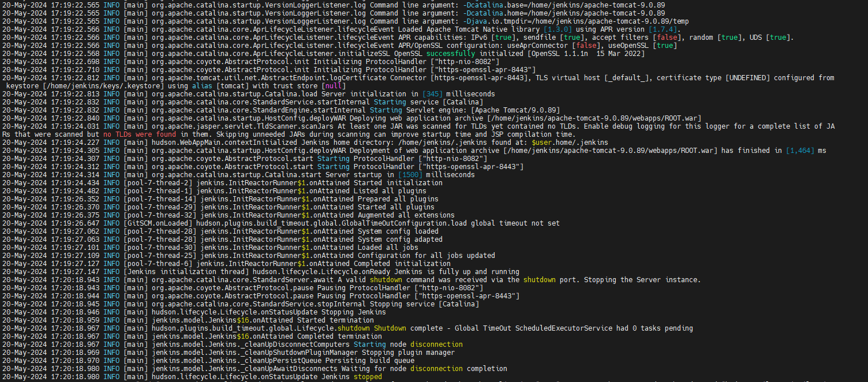The height and width of the screenshot is (382, 868).
Task: Click "http-nio-8082" in the Starting ProtocolHandler line
Action: tap(452, 158)
